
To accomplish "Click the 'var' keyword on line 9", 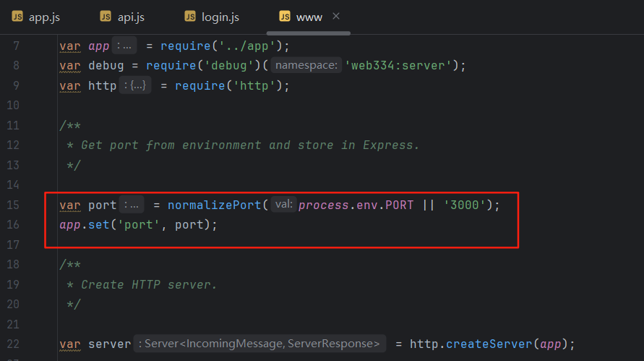I will 70,85.
